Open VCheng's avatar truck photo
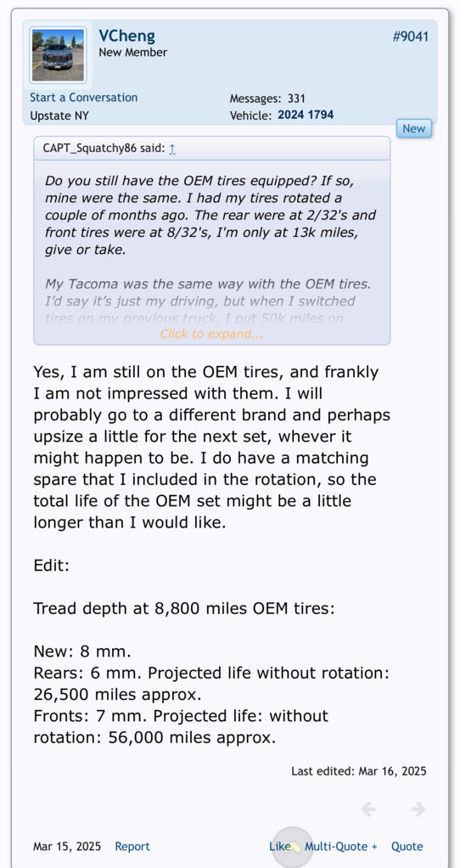Viewport: 460px width, 868px height. pyautogui.click(x=58, y=55)
